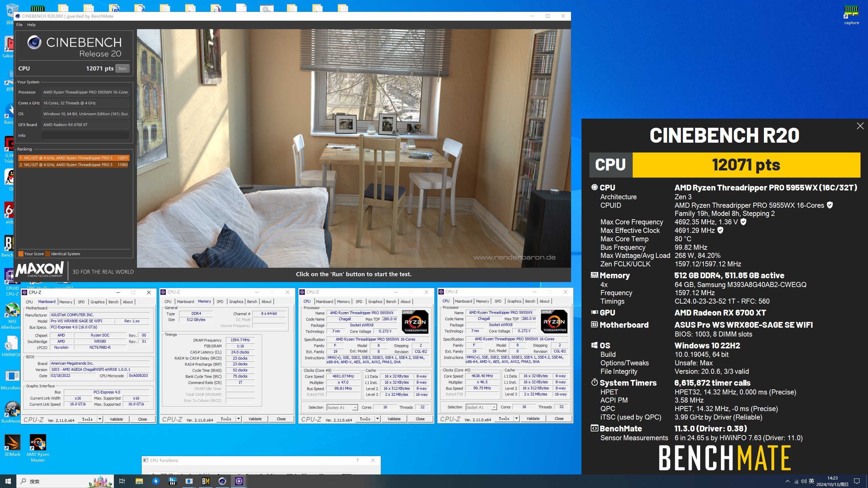Click the Core Speed value 4638.40 MHz
Screen dimensions: 868x488
click(x=482, y=376)
